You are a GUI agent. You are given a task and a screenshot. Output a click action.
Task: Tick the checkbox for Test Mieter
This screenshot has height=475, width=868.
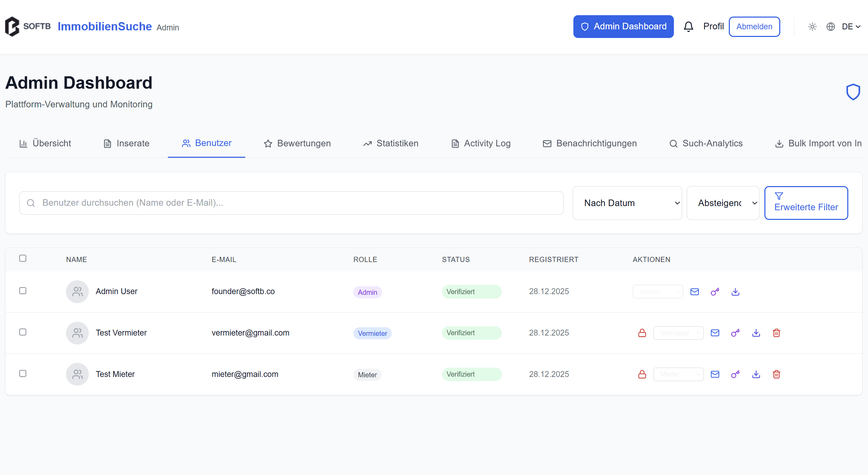coord(23,374)
